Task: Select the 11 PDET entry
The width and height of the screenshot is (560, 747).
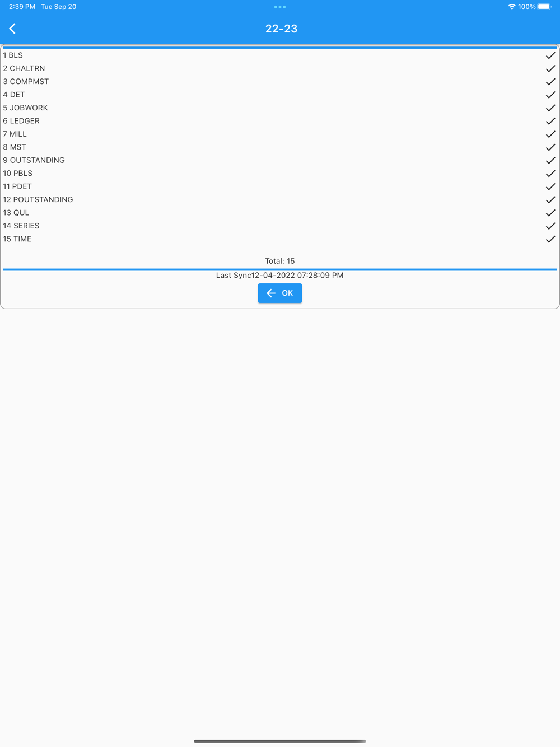Action: click(280, 186)
